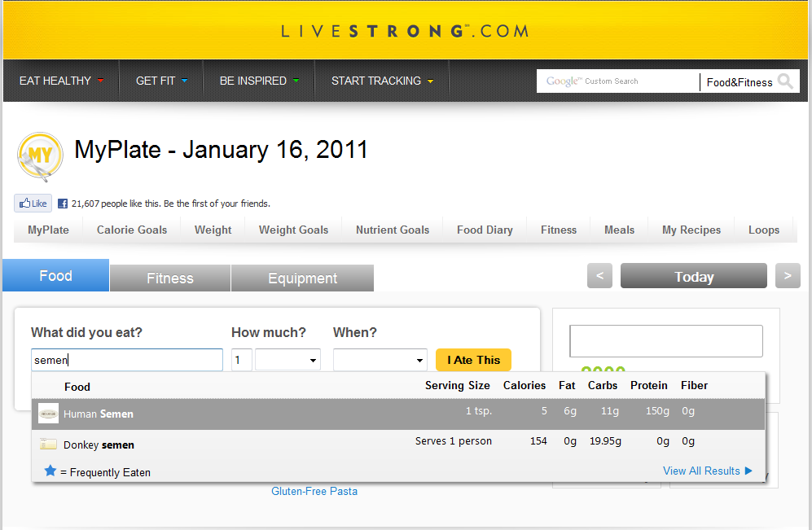Screen dimensions: 812x530
Task: Click the Human Semen food thumbnail
Action: click(48, 414)
